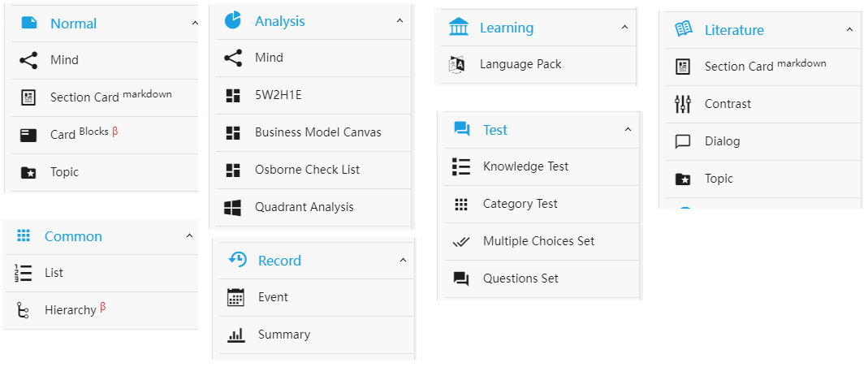Screen dimensions: 868x367
Task: Click the Summary bar chart icon
Action: [236, 335]
